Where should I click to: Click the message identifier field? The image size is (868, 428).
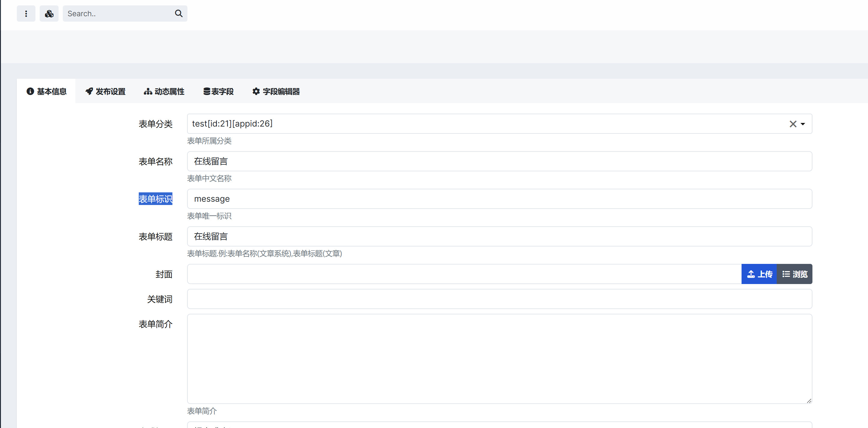tap(499, 199)
